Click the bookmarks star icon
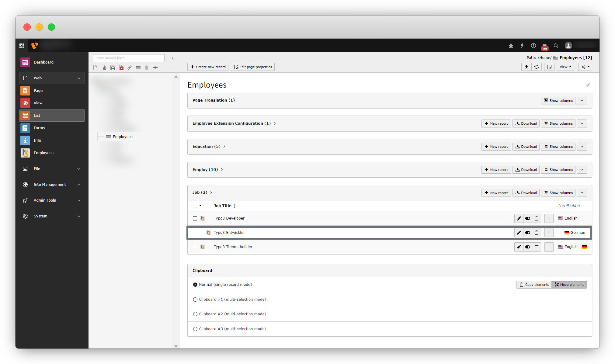This screenshot has height=364, width=615. 511,46
